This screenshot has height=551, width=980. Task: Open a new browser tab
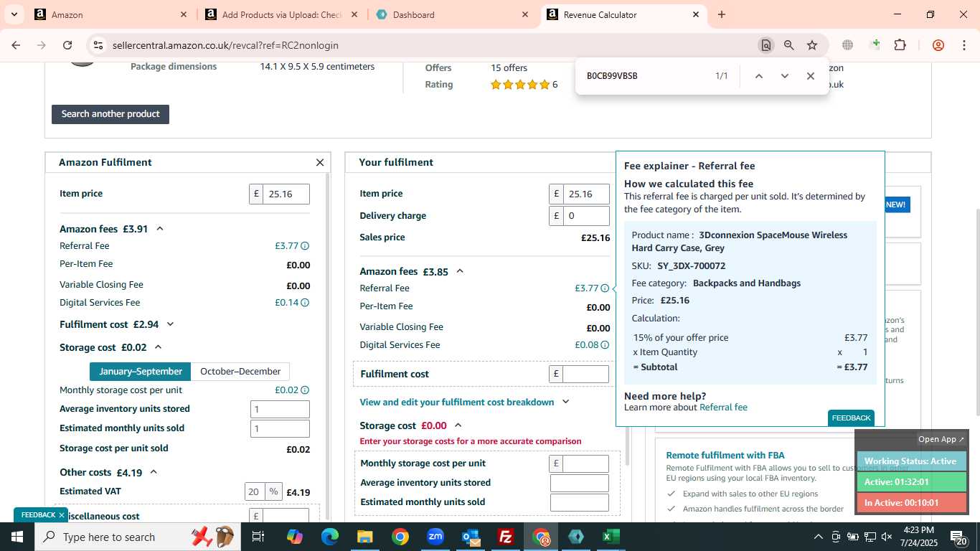(722, 14)
